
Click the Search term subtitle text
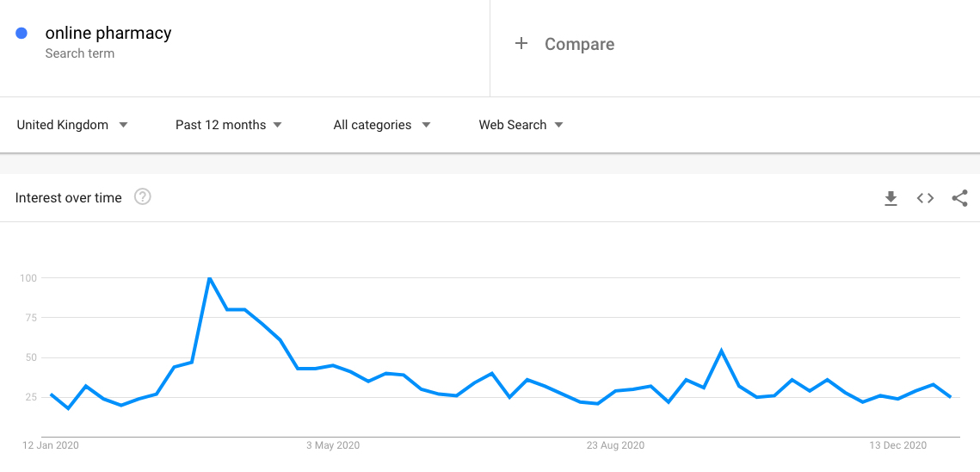pos(79,54)
